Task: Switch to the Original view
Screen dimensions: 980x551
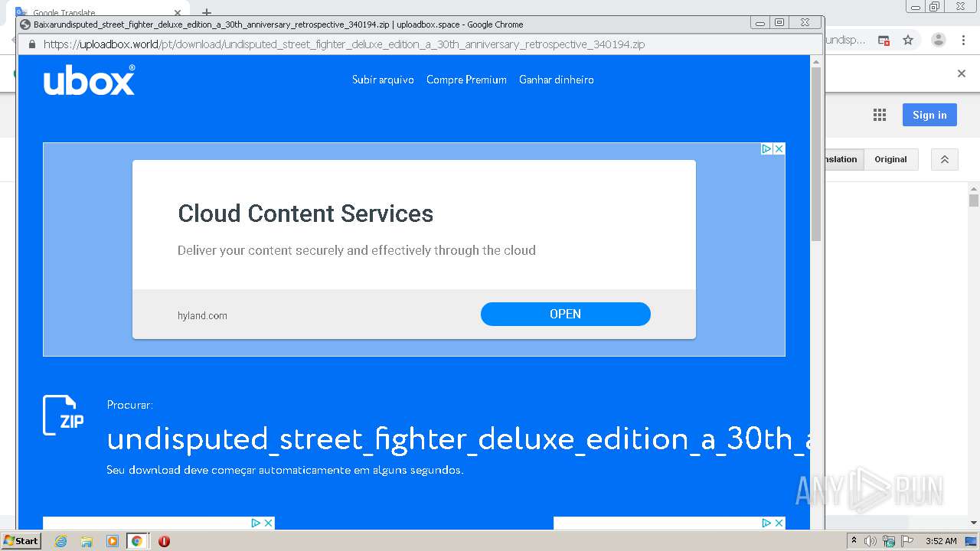Action: coord(890,159)
